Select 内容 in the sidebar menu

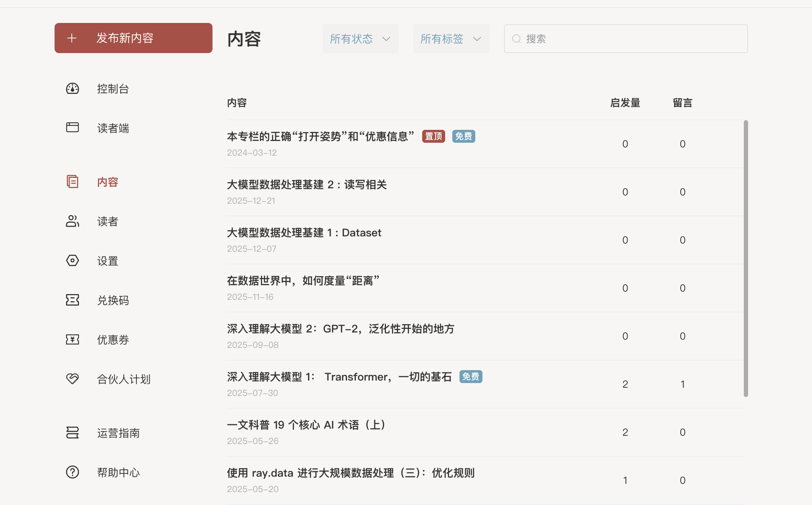click(x=107, y=182)
